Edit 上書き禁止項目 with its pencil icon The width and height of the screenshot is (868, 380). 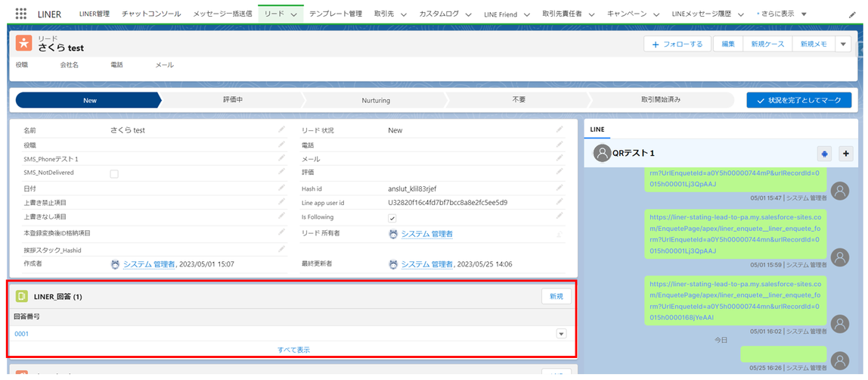(282, 202)
